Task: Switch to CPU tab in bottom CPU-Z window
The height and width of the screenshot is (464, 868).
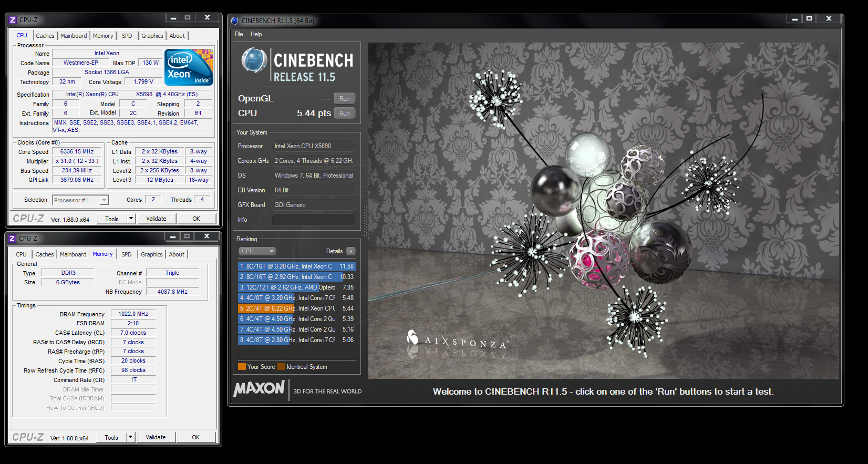Action: pos(21,254)
